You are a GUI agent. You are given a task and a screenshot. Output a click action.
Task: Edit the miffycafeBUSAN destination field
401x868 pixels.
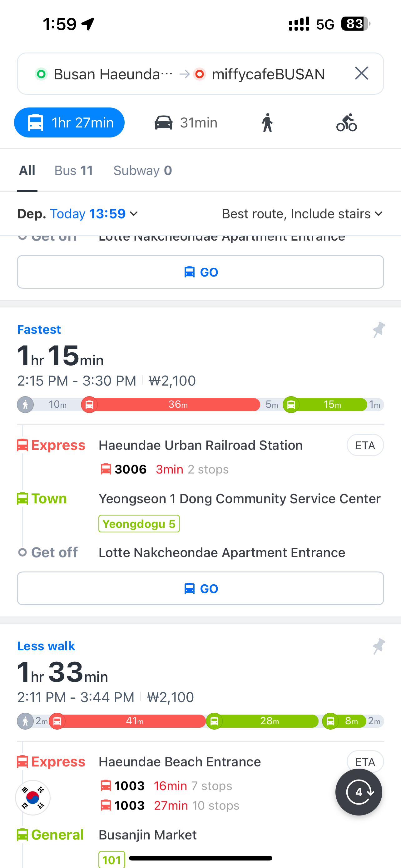[268, 74]
